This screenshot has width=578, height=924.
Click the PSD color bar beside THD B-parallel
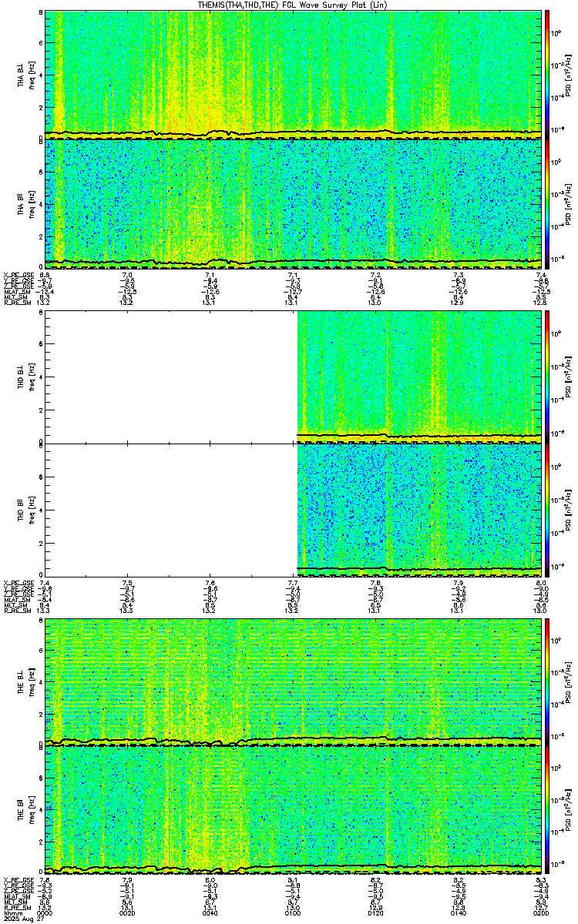[x=548, y=509]
